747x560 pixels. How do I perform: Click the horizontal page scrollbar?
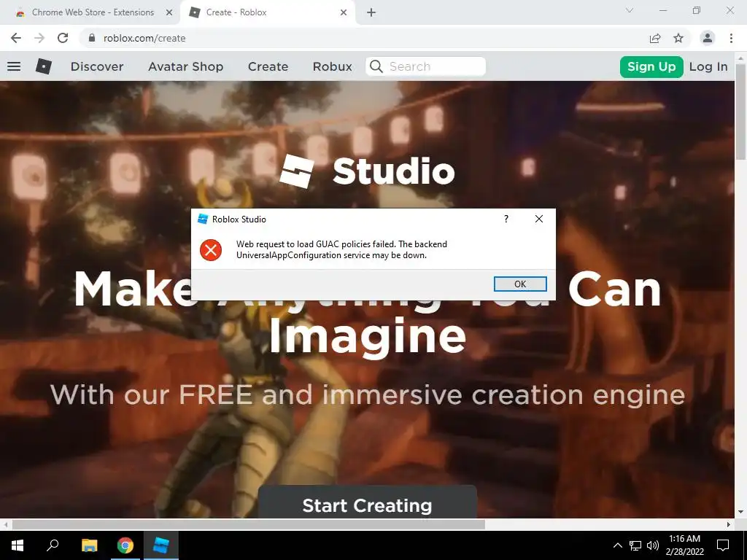point(248,524)
